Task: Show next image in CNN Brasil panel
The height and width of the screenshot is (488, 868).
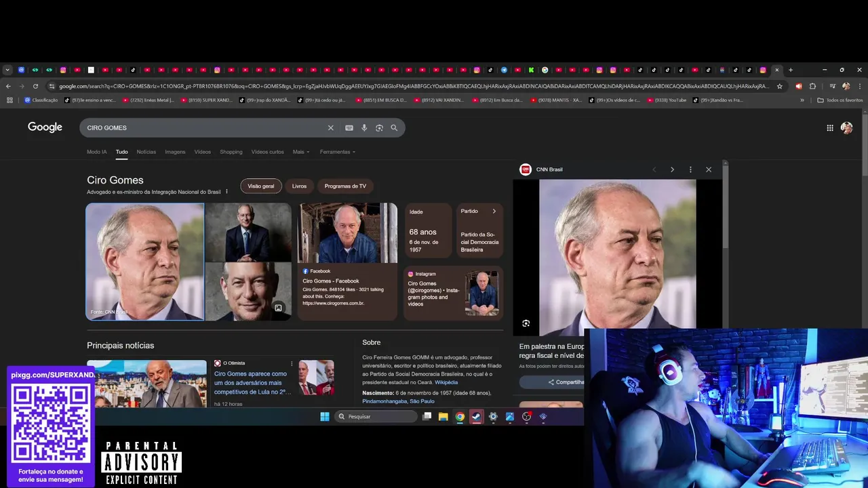Action: coord(672,169)
